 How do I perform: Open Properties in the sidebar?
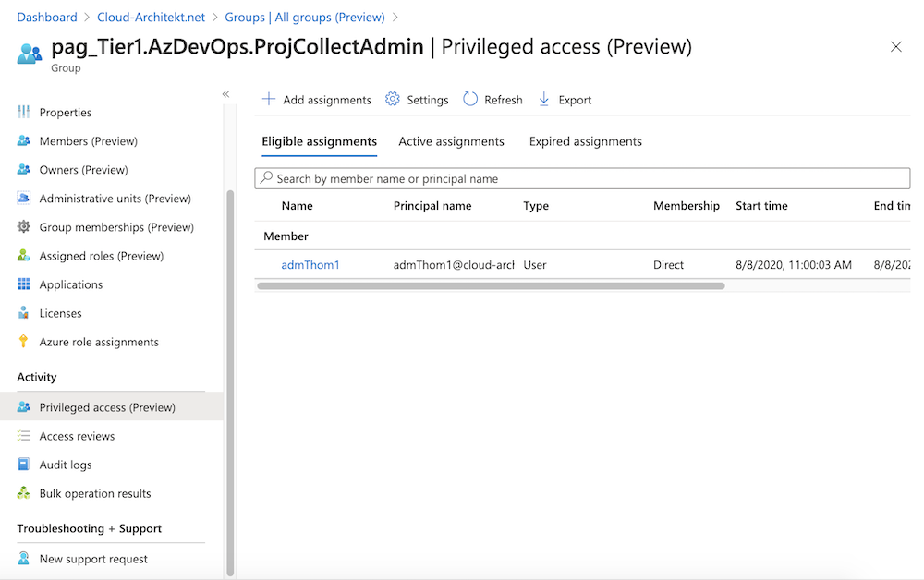(x=66, y=113)
